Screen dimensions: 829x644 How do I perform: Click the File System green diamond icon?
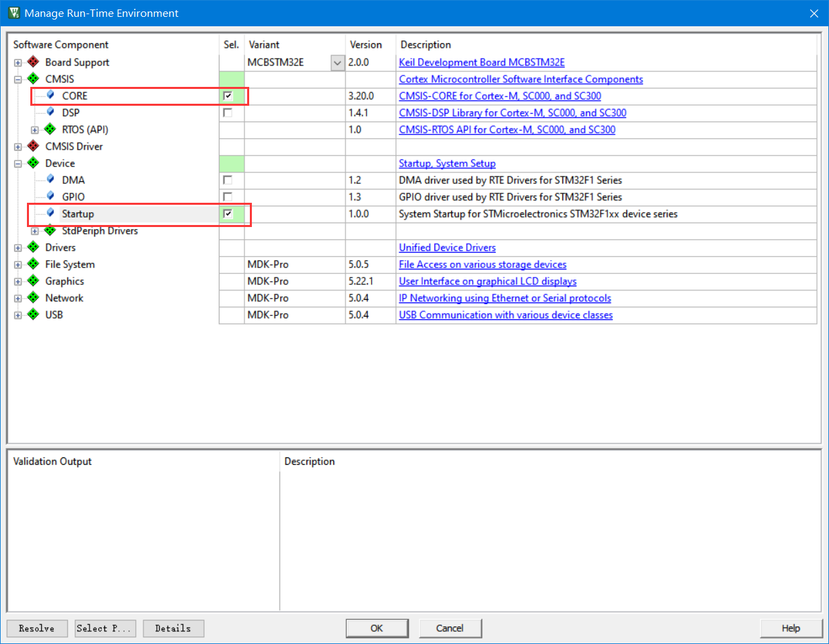[34, 264]
